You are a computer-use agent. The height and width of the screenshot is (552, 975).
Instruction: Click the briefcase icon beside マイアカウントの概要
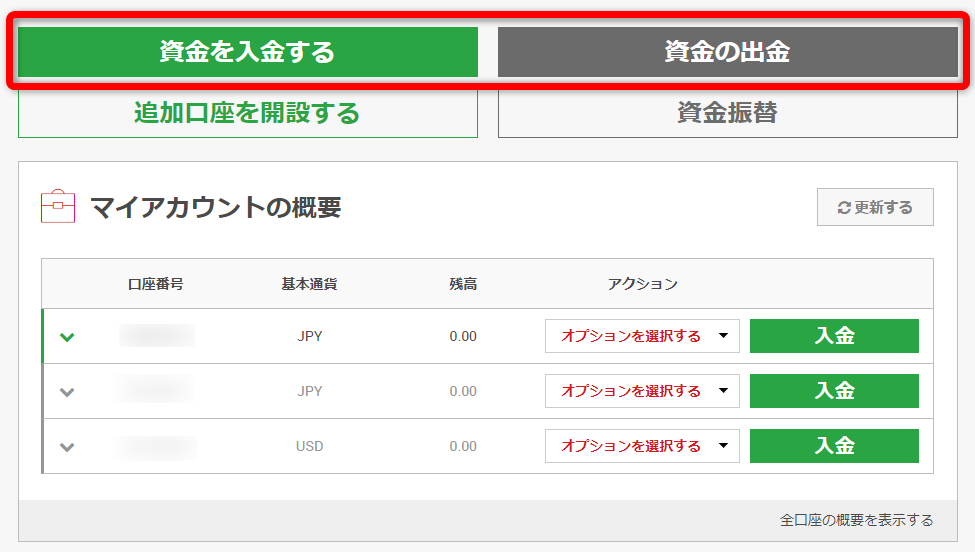(58, 206)
